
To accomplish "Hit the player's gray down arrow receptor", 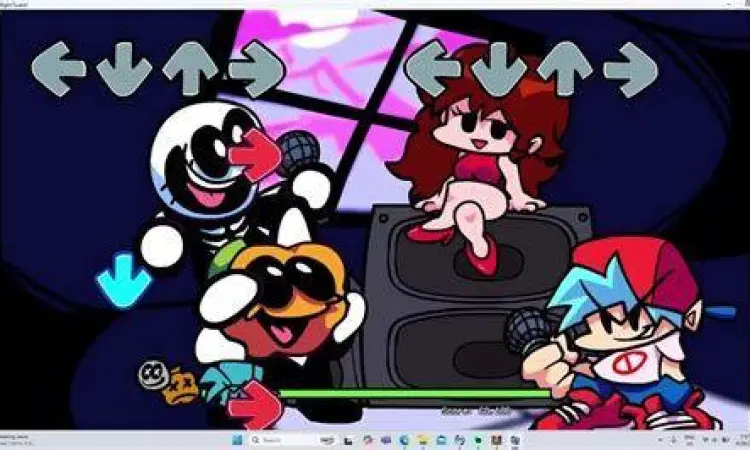I will [x=502, y=70].
